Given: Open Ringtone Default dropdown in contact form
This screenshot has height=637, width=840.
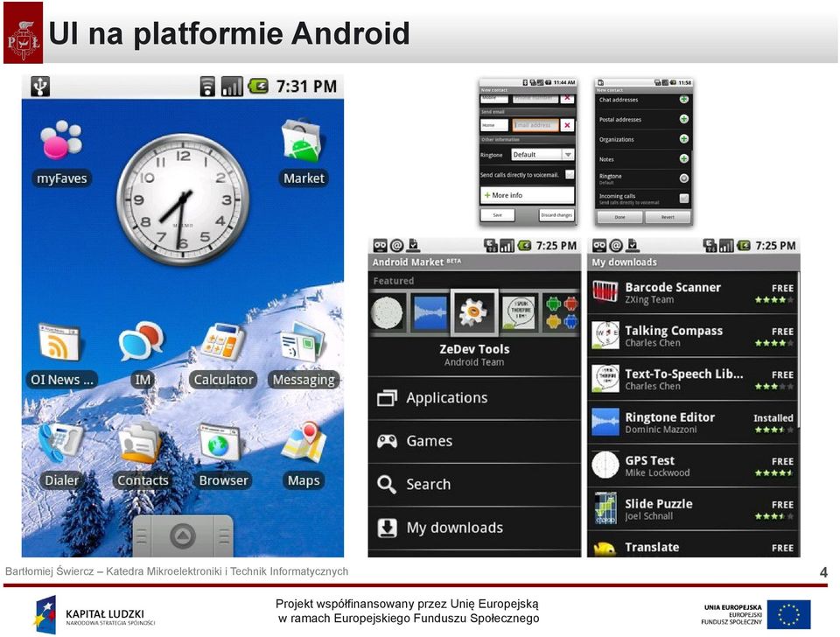Looking at the screenshot, I should pos(542,155).
